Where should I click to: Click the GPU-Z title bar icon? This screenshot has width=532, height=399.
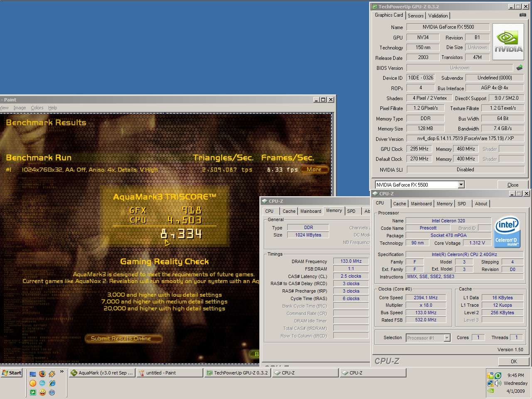pyautogui.click(x=374, y=7)
